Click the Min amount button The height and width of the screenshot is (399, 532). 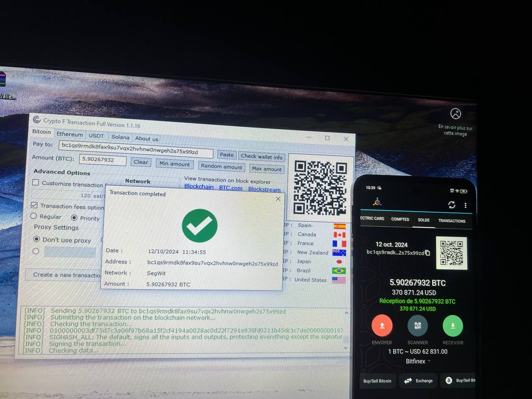click(175, 164)
